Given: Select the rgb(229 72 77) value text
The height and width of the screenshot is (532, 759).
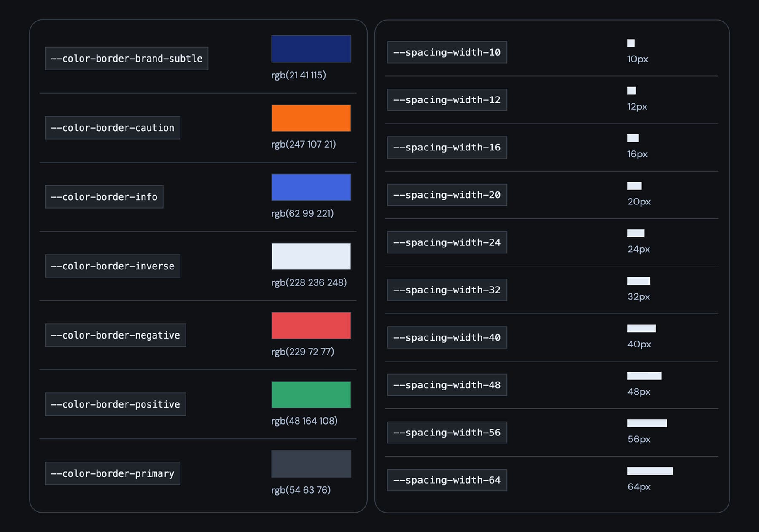Looking at the screenshot, I should pyautogui.click(x=303, y=352).
